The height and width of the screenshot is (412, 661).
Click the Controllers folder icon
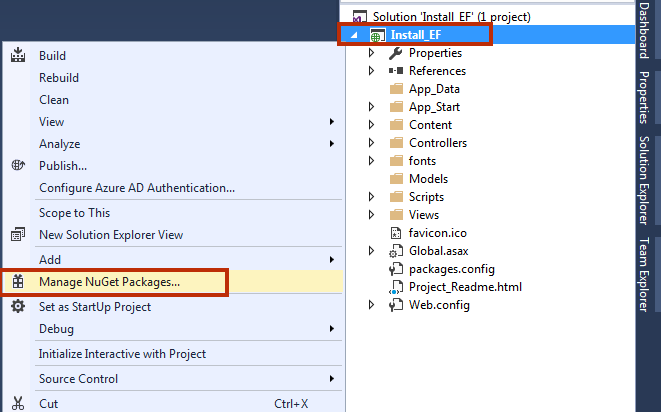pyautogui.click(x=396, y=143)
